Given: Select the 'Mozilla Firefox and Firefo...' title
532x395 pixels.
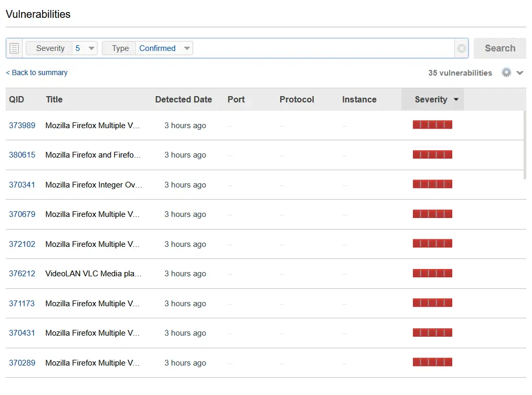Looking at the screenshot, I should pyautogui.click(x=93, y=155).
